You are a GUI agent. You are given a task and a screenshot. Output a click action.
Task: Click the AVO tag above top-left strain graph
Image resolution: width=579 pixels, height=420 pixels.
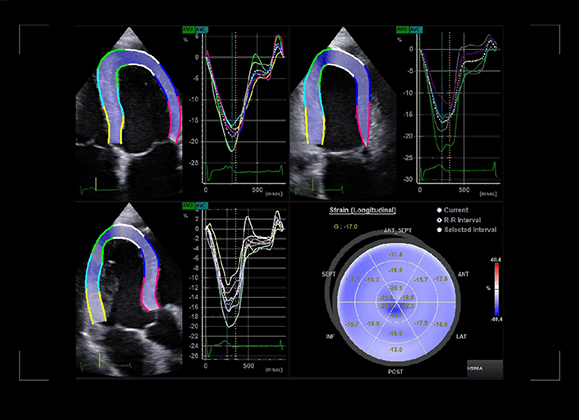coord(188,30)
